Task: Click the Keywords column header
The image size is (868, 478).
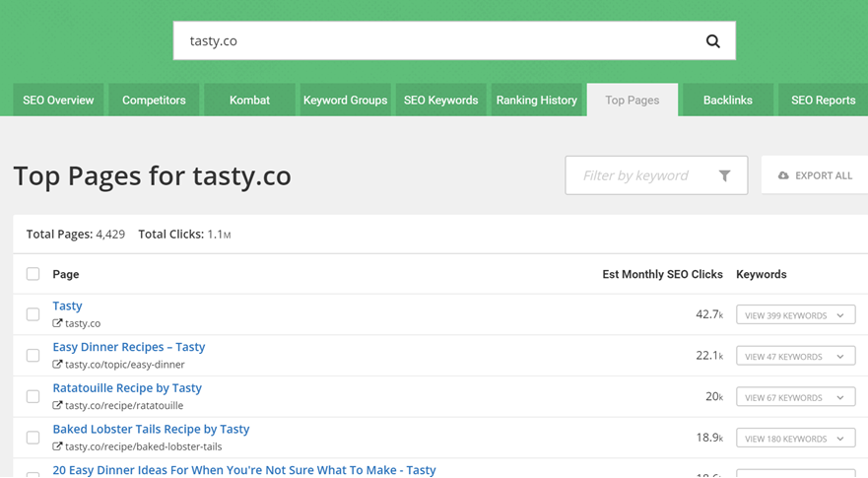Action: (x=762, y=274)
